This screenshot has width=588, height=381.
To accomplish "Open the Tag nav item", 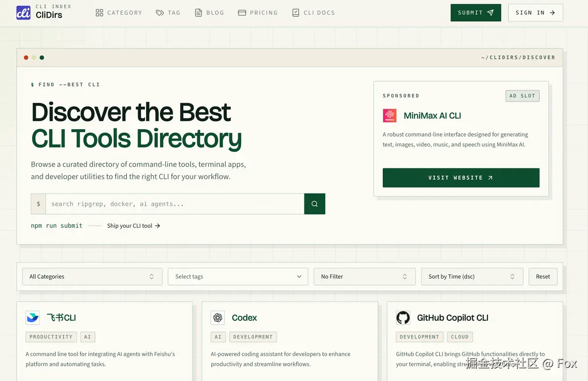I will tap(168, 13).
